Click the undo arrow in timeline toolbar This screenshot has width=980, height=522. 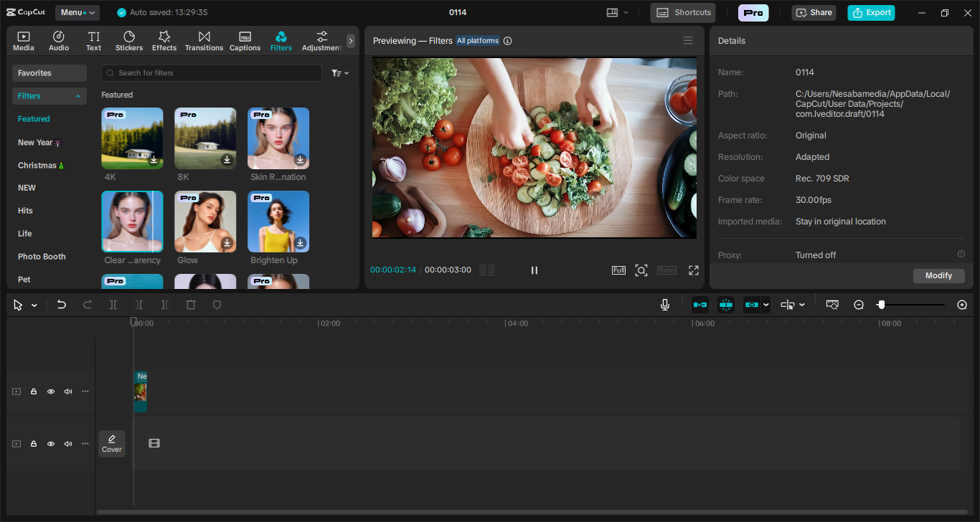click(62, 305)
